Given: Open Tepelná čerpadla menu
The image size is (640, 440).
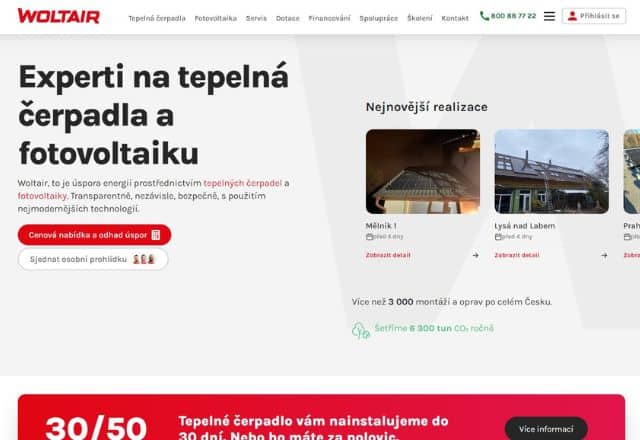Looking at the screenshot, I should tap(157, 18).
